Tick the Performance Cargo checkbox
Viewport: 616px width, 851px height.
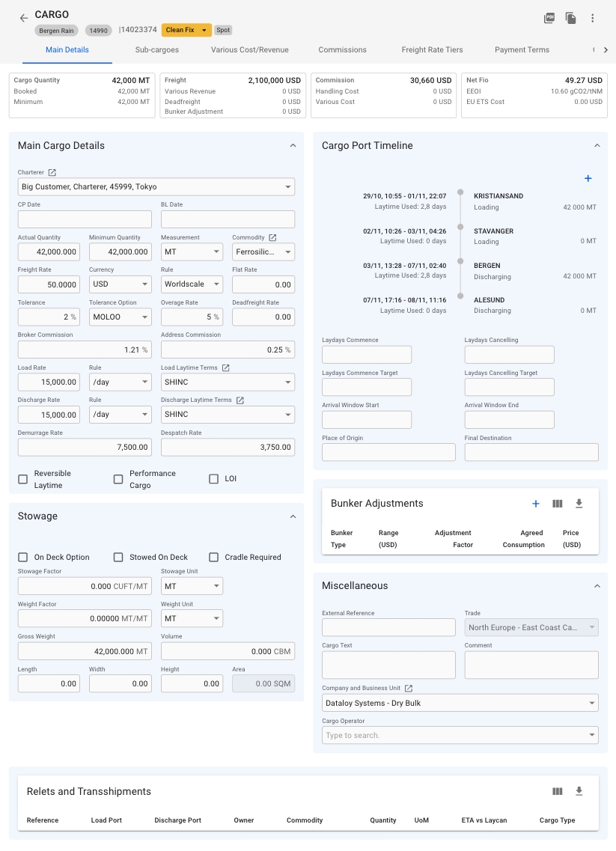point(118,479)
